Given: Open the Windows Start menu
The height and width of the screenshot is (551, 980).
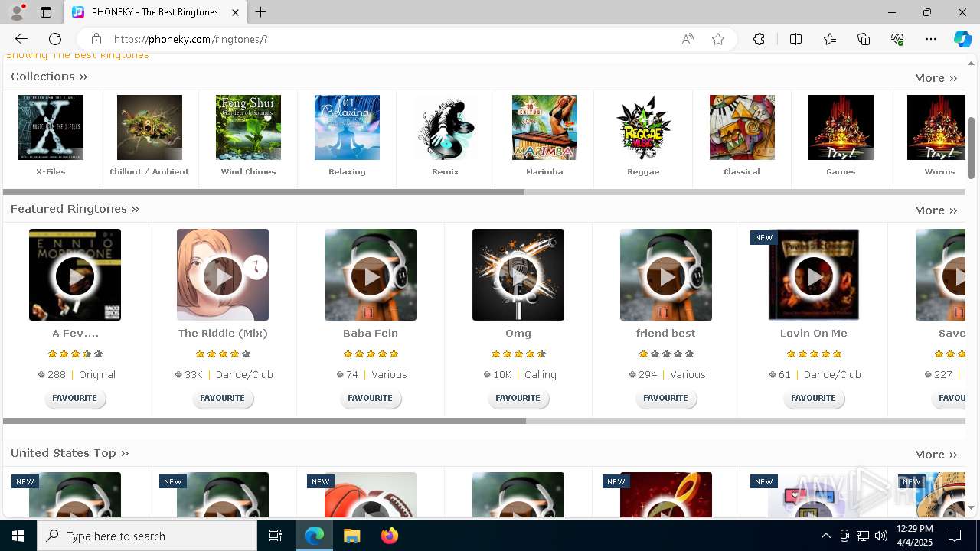Looking at the screenshot, I should (x=18, y=536).
